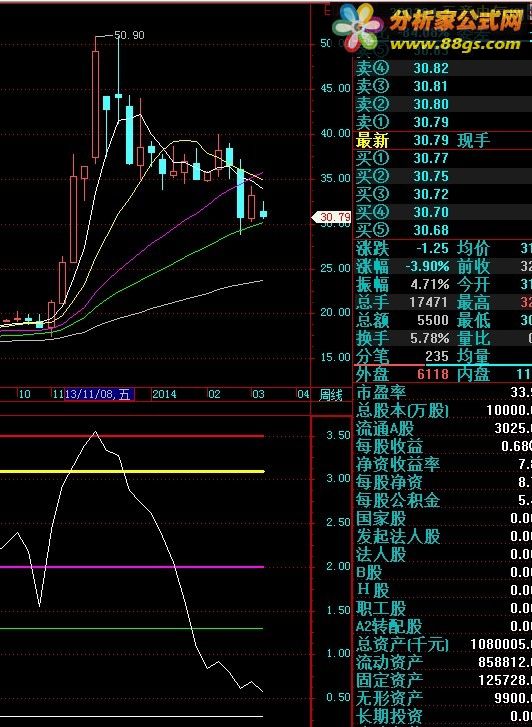Click the 流动资产 row label

pos(389,663)
